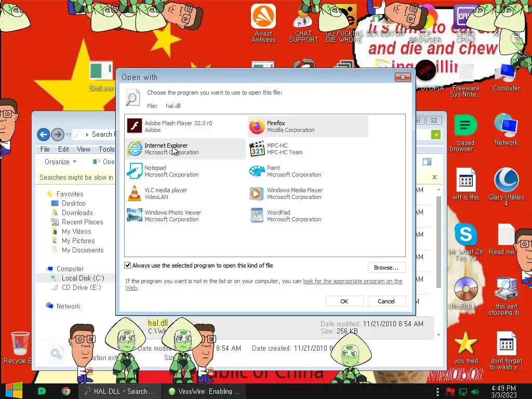Open Downloads in navigation pane
This screenshot has height=399, width=532.
tap(77, 212)
